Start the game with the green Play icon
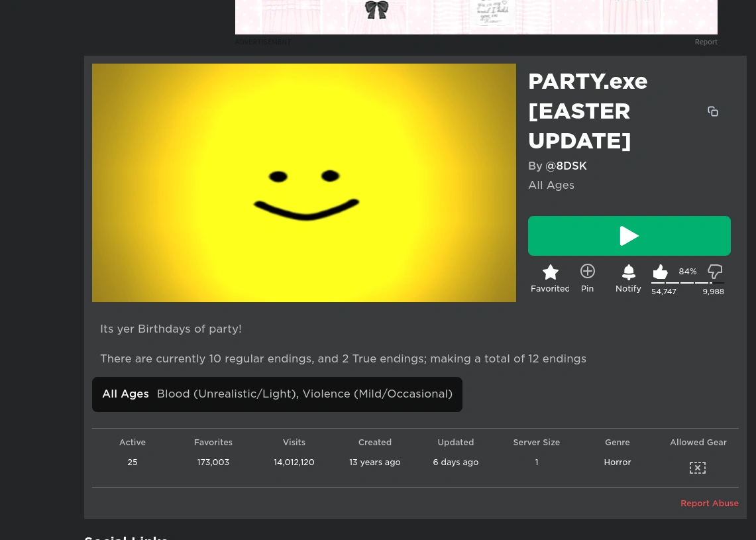756x540 pixels. coord(629,235)
